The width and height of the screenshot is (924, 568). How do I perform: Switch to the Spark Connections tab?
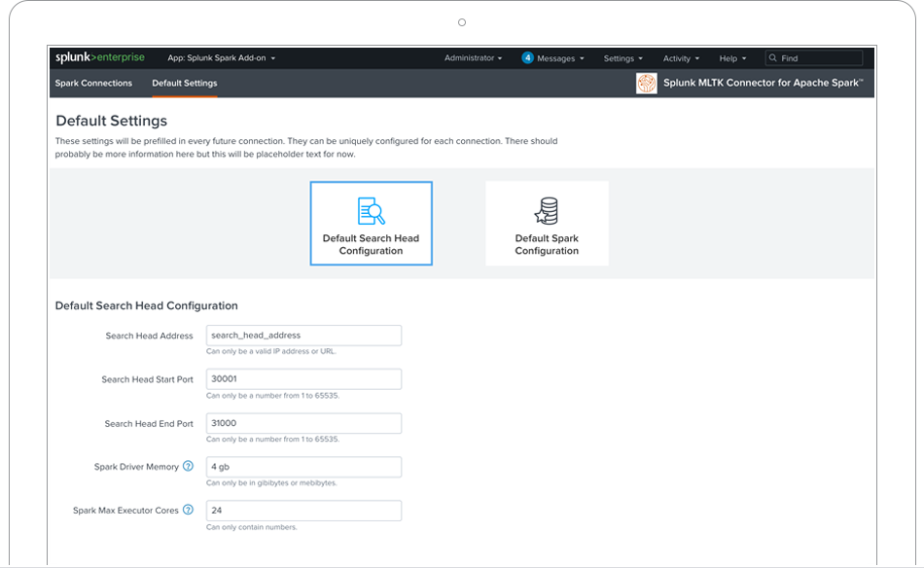click(93, 83)
